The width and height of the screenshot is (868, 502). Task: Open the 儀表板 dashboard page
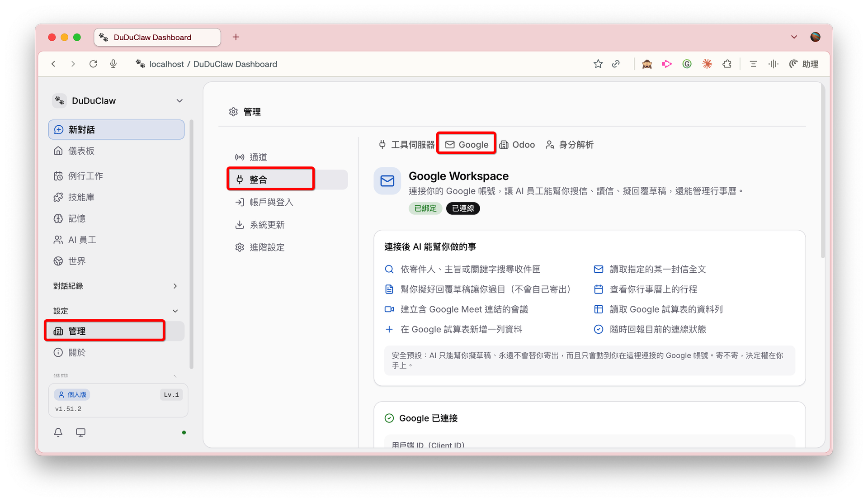pos(116,151)
